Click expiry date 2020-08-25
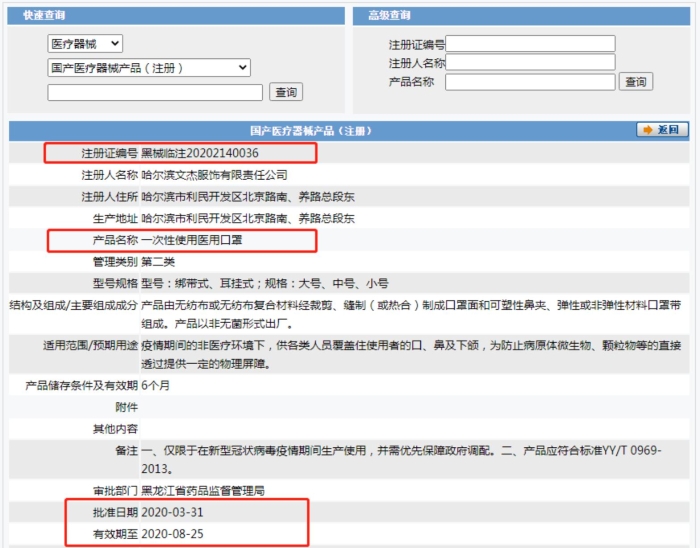Image resolution: width=700 pixels, height=548 pixels. coord(172,534)
